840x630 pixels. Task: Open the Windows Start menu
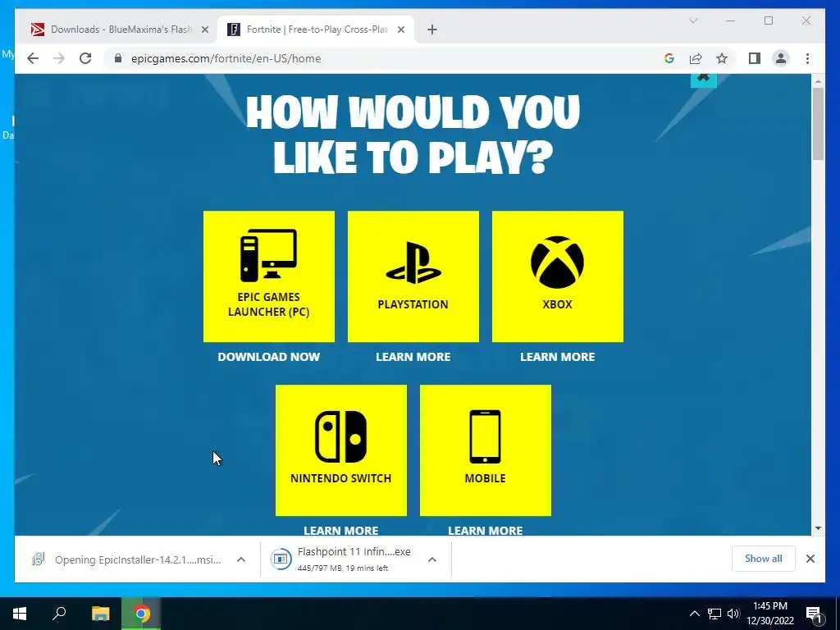click(20, 614)
